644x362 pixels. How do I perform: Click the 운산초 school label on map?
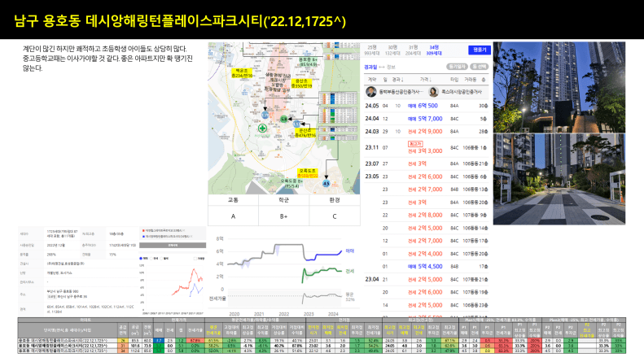tap(305, 133)
